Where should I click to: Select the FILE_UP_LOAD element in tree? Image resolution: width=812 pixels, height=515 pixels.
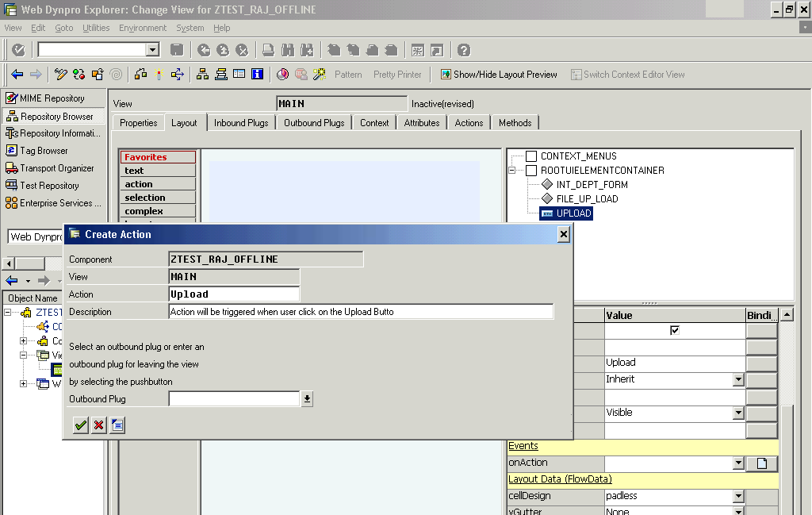click(587, 199)
